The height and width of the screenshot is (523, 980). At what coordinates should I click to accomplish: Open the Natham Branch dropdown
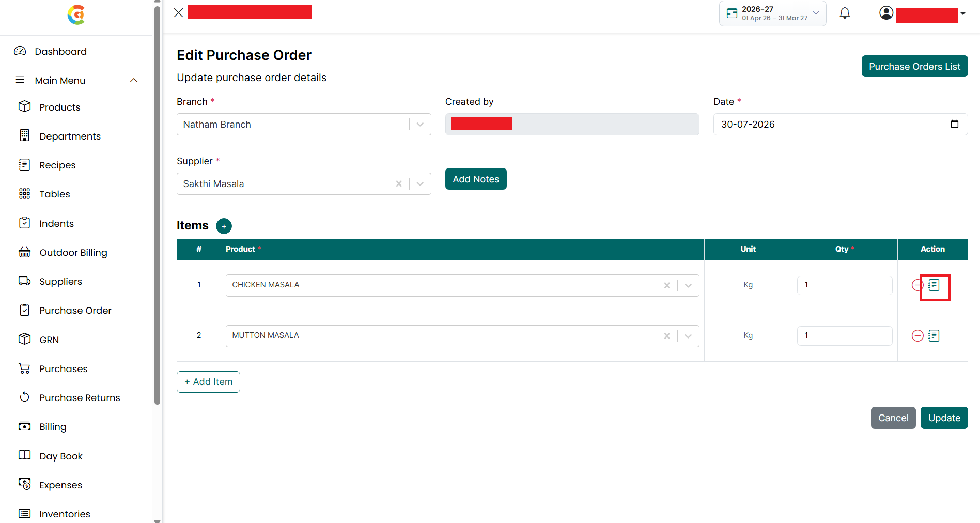coord(304,125)
